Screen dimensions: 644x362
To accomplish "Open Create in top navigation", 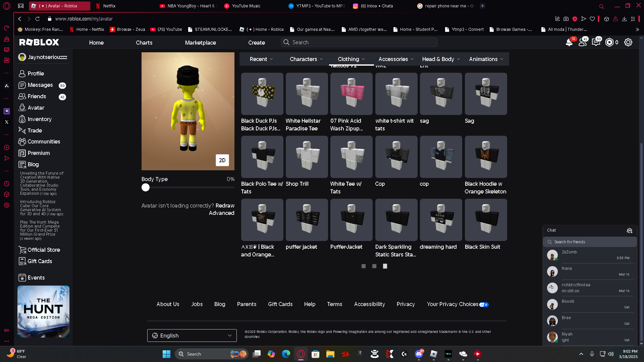I will pos(257,43).
